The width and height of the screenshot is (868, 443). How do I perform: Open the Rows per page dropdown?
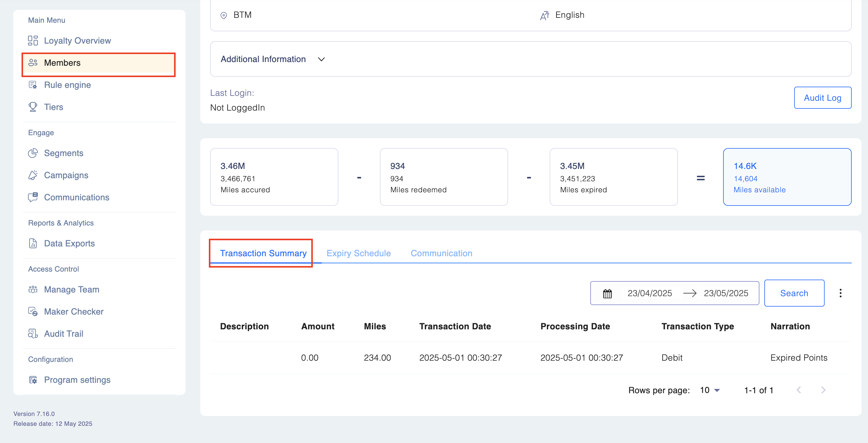pos(710,390)
